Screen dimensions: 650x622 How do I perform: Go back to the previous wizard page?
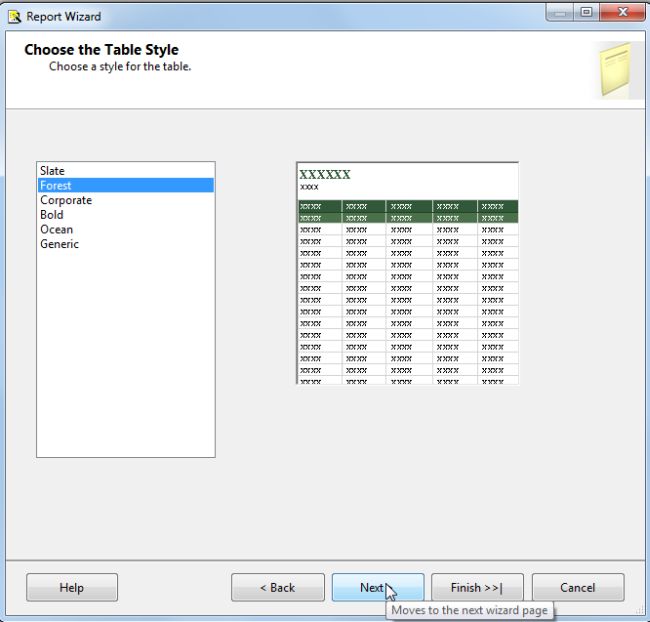tap(278, 588)
